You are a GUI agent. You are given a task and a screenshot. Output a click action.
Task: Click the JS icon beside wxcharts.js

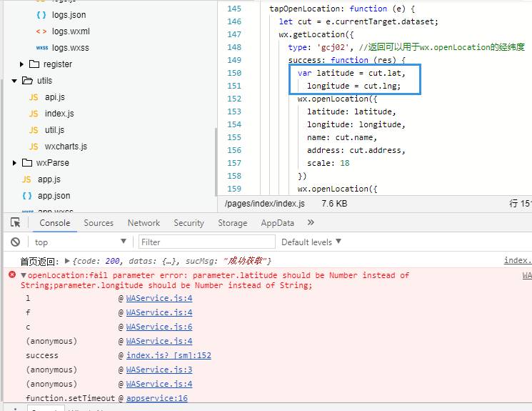point(34,147)
